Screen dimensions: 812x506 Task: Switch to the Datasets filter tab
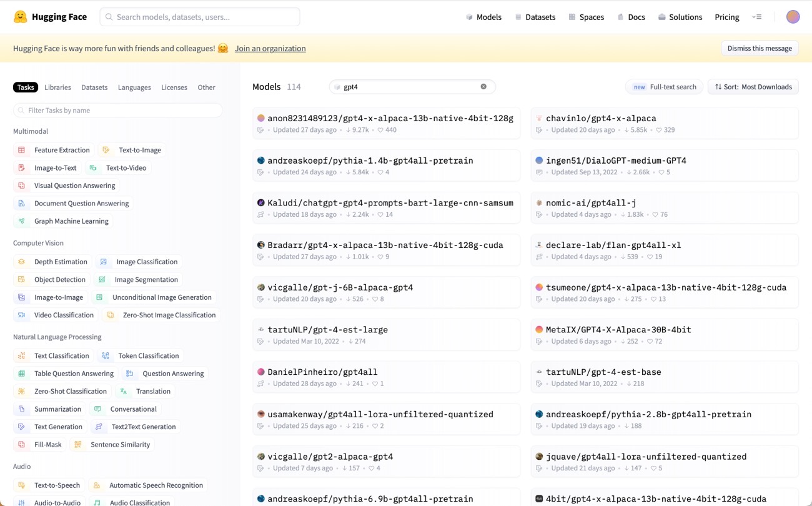click(x=94, y=87)
